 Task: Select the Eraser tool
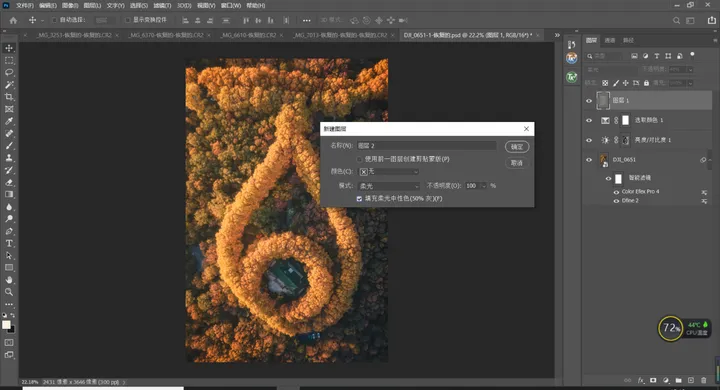click(x=9, y=182)
